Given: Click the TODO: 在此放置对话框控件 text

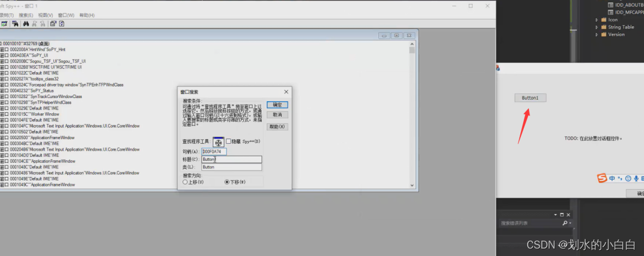Looking at the screenshot, I should (x=594, y=139).
